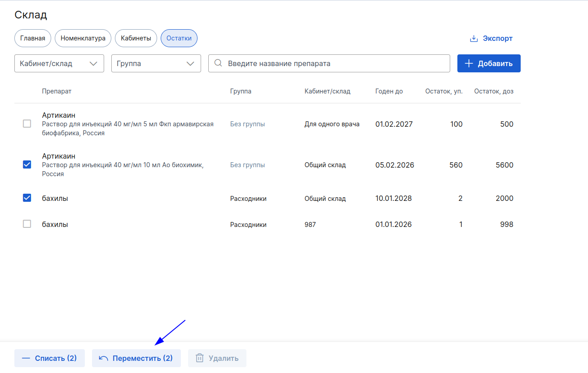Go to the Кабинеты tab
Viewport: 588px width, 373px height.
(x=136, y=38)
